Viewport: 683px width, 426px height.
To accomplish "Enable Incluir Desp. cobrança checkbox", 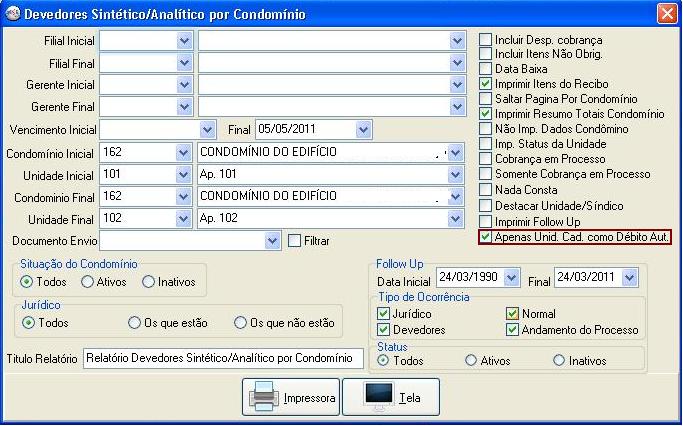I will 486,40.
